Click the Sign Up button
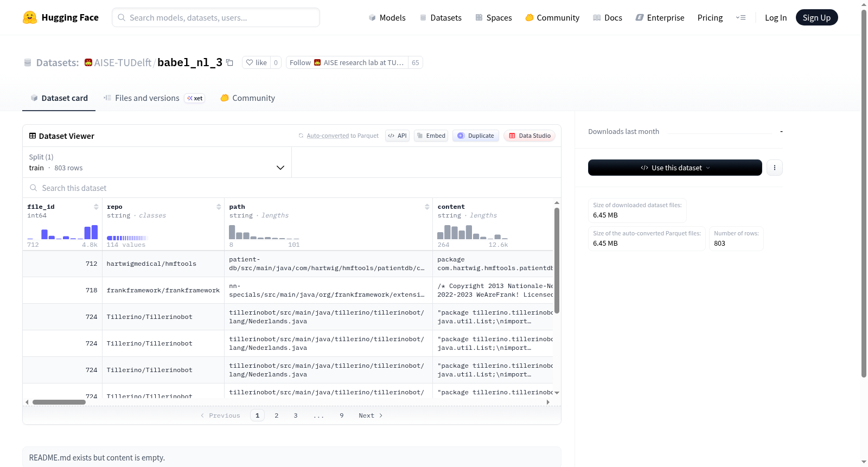This screenshot has width=868, height=467. (816, 17)
